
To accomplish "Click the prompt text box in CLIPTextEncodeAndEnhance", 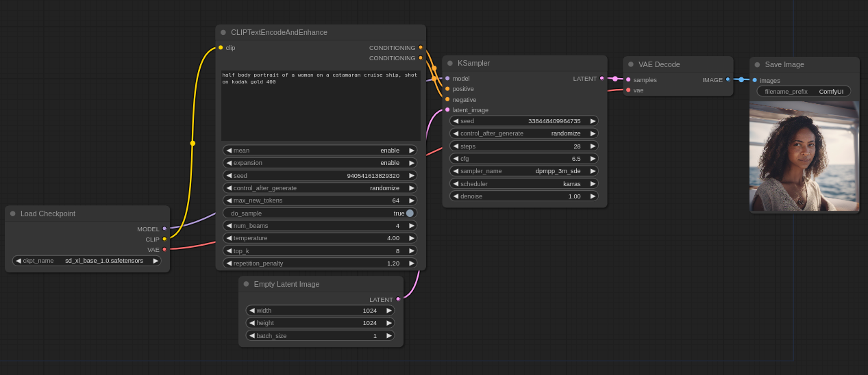I will coord(321,105).
